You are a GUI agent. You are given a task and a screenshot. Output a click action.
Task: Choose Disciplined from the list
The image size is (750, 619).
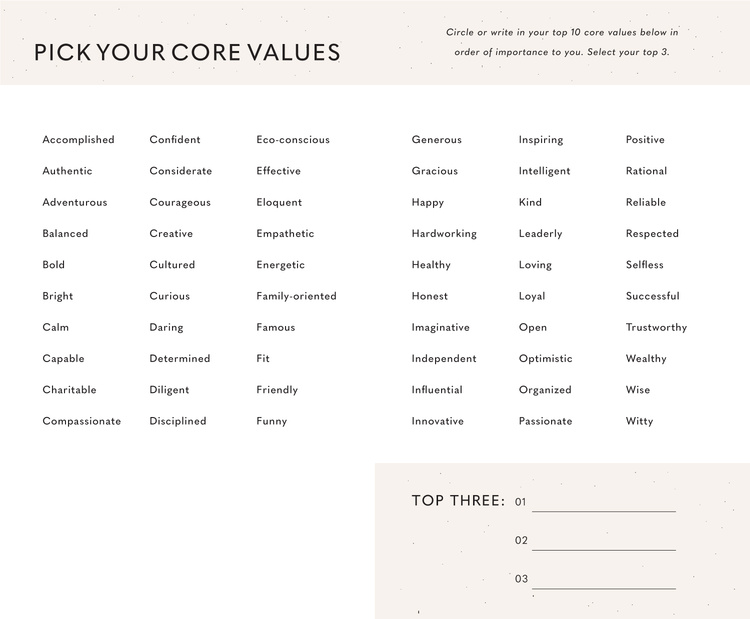178,421
